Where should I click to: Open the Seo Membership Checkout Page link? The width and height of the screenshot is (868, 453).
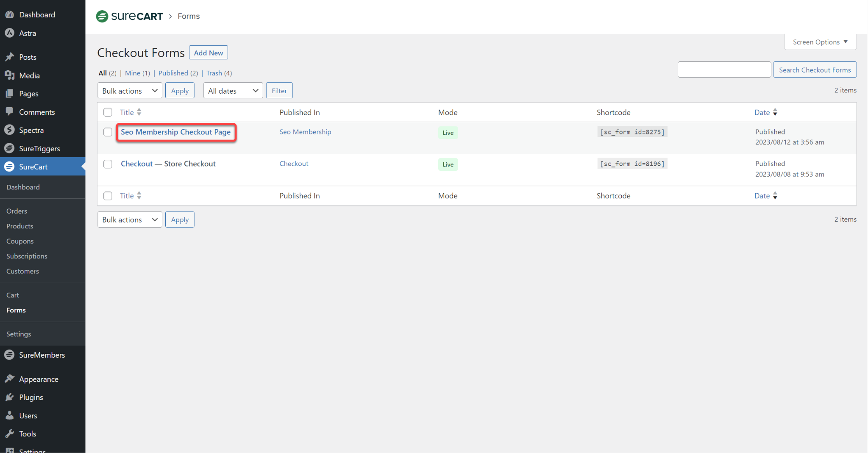(175, 132)
